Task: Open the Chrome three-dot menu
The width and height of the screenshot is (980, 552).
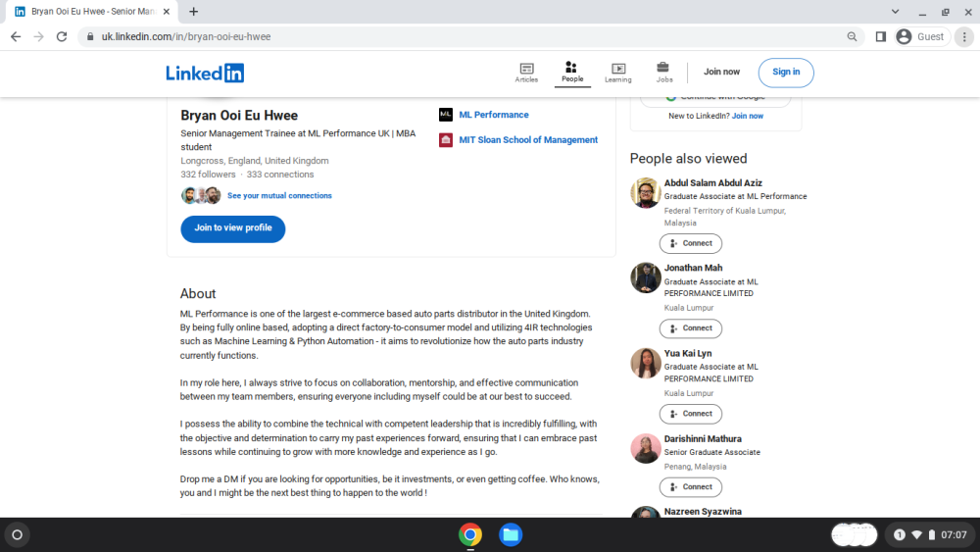Action: [x=964, y=37]
